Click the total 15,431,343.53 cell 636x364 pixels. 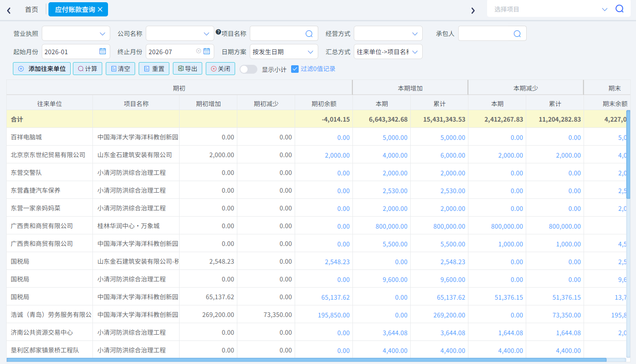[439, 119]
